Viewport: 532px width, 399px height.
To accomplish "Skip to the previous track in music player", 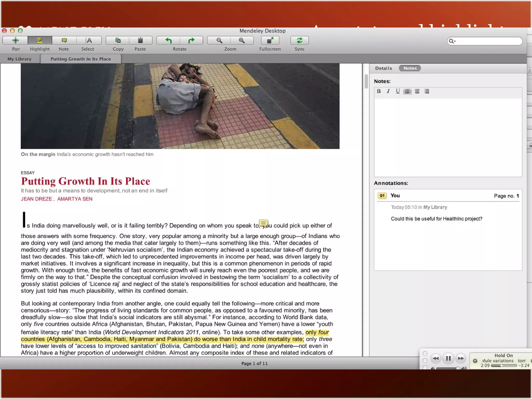I will 436,358.
